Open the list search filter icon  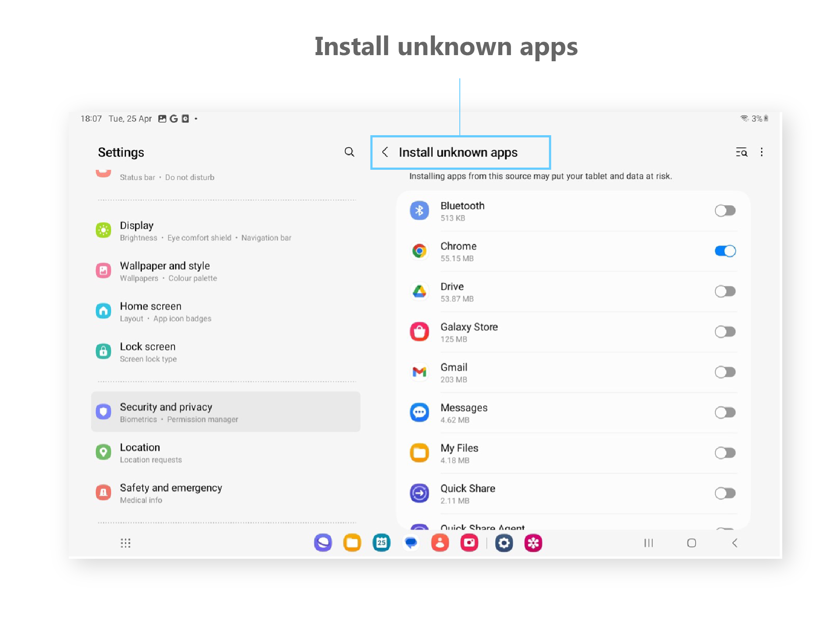click(x=741, y=152)
